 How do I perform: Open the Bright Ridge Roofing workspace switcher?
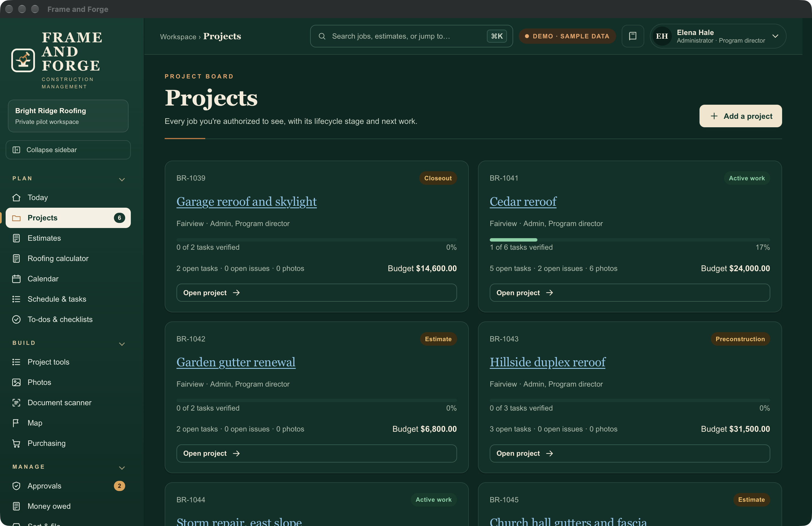click(68, 116)
